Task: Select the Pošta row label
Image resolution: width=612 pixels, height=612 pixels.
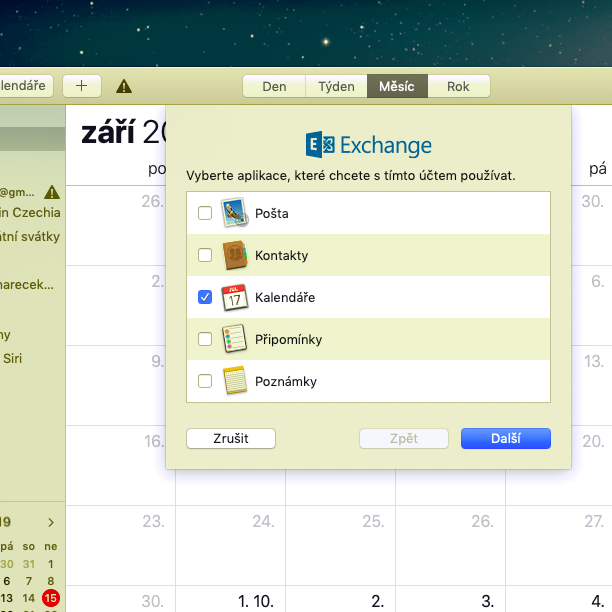Action: point(272,213)
